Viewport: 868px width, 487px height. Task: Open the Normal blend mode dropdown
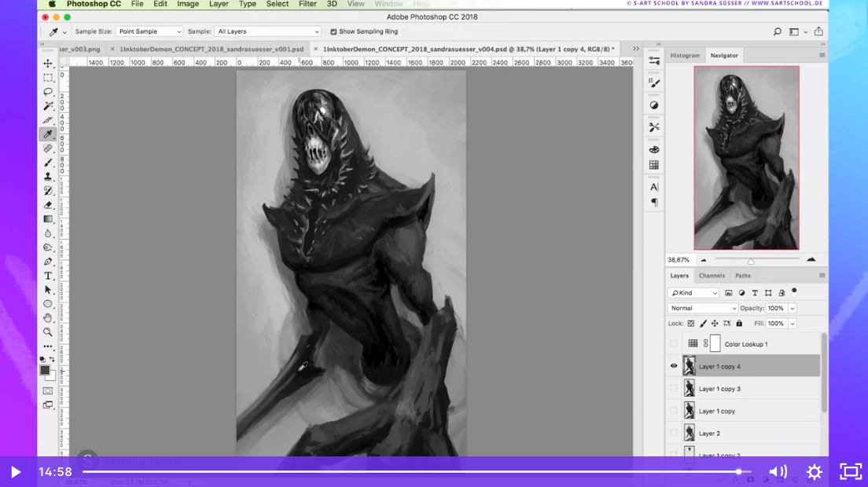coord(702,309)
